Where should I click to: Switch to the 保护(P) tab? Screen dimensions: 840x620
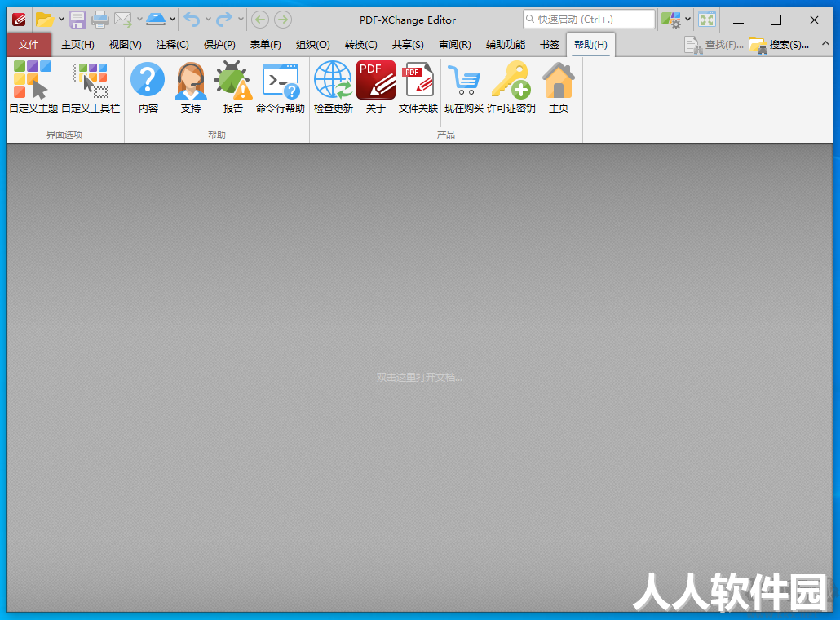219,45
